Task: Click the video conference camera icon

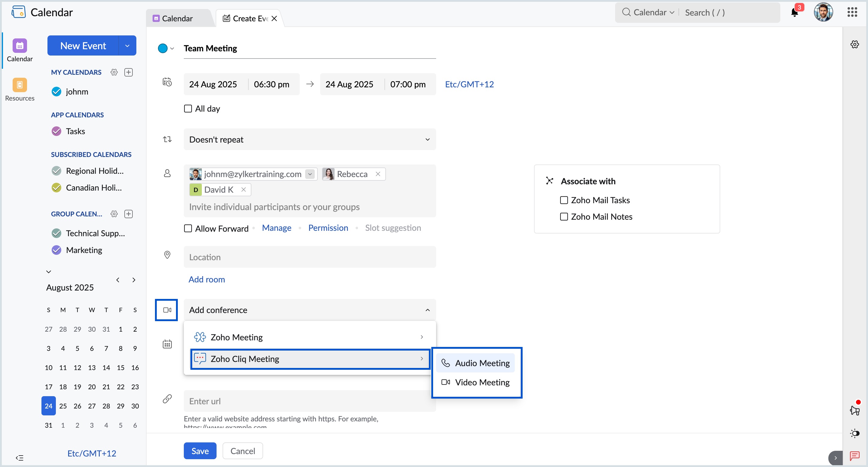Action: [167, 310]
